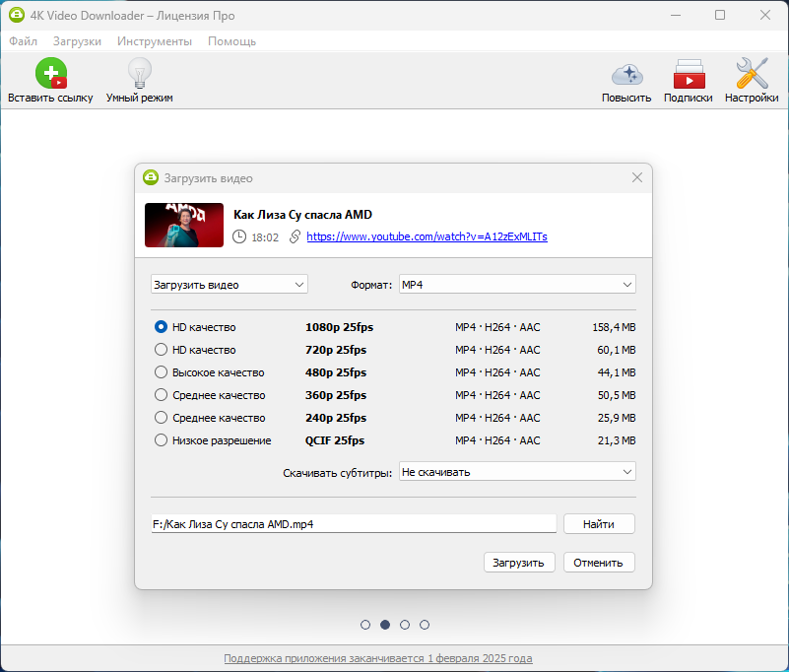The height and width of the screenshot is (672, 789).
Task: Click the 44,1 MB file size
Action: [x=617, y=372]
